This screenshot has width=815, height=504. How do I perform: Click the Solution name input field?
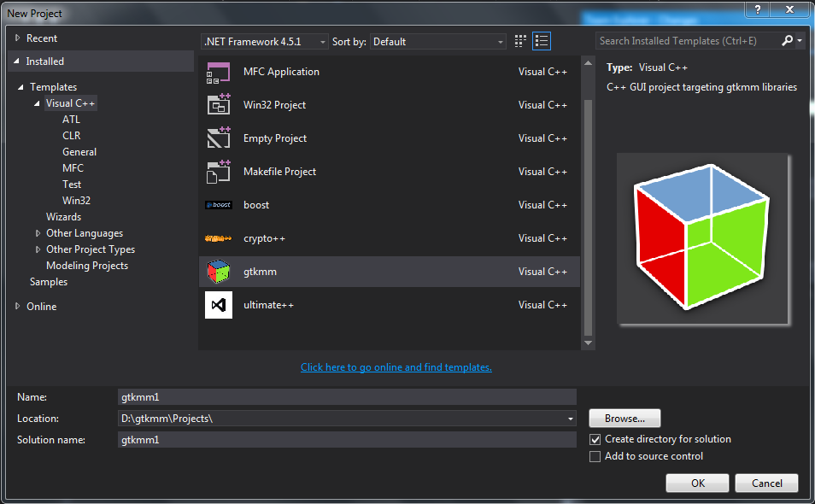point(347,440)
